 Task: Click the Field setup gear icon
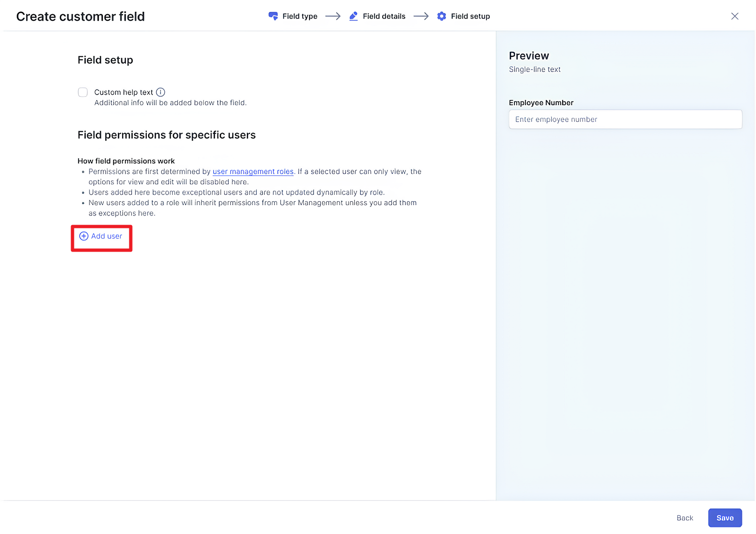pyautogui.click(x=441, y=16)
